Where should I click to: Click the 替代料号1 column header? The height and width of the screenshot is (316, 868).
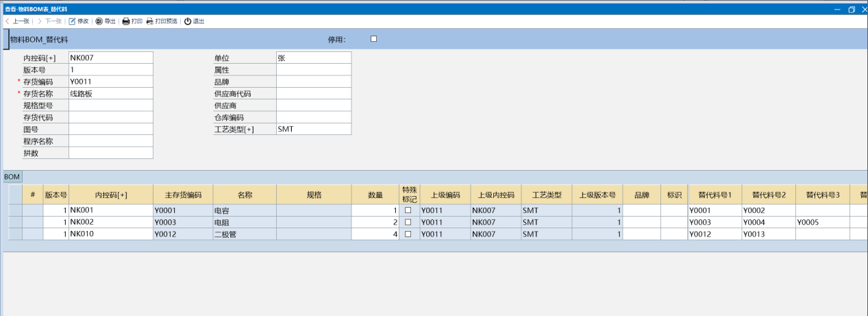click(715, 195)
